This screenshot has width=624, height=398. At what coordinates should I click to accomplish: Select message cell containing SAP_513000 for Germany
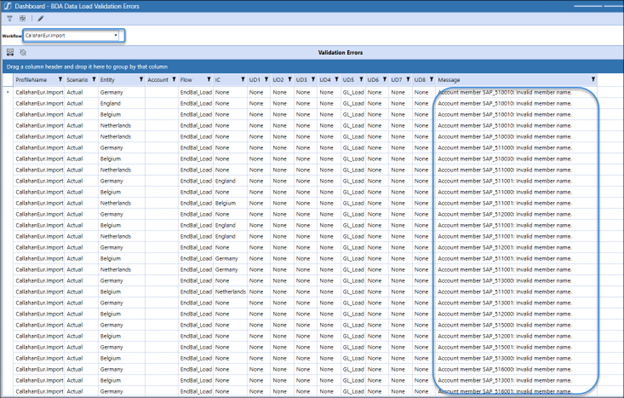click(516, 281)
